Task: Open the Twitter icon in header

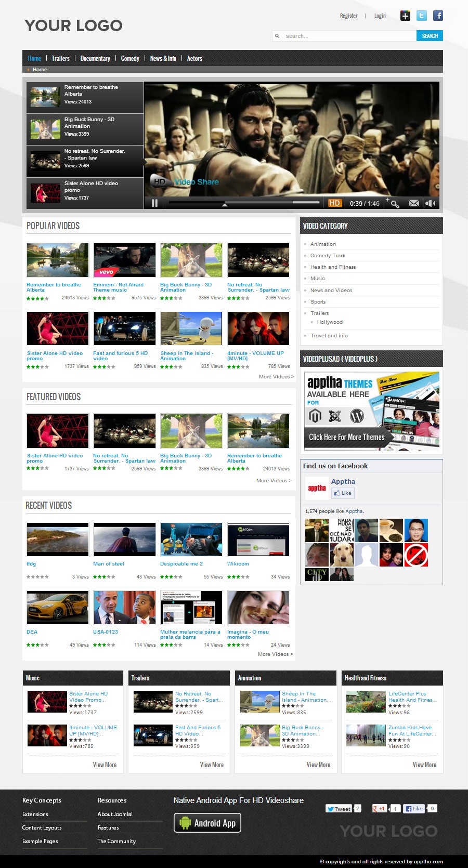Action: click(422, 16)
